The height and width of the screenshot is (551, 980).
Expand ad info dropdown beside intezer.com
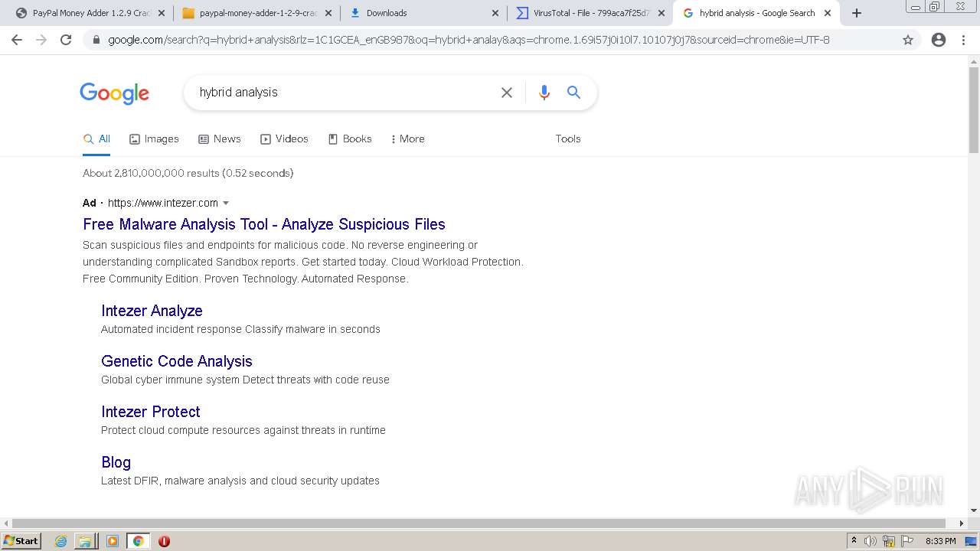pyautogui.click(x=226, y=204)
